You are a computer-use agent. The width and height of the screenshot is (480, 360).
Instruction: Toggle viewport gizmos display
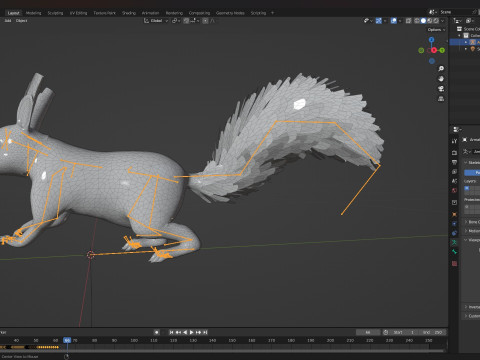click(379, 21)
